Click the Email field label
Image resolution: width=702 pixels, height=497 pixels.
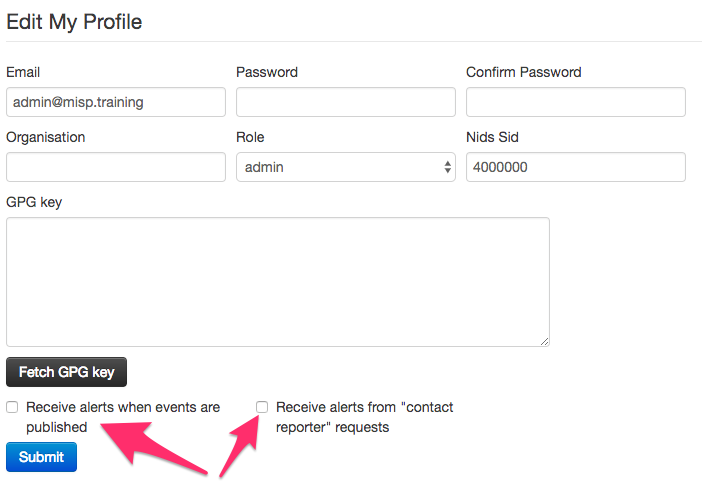[23, 72]
